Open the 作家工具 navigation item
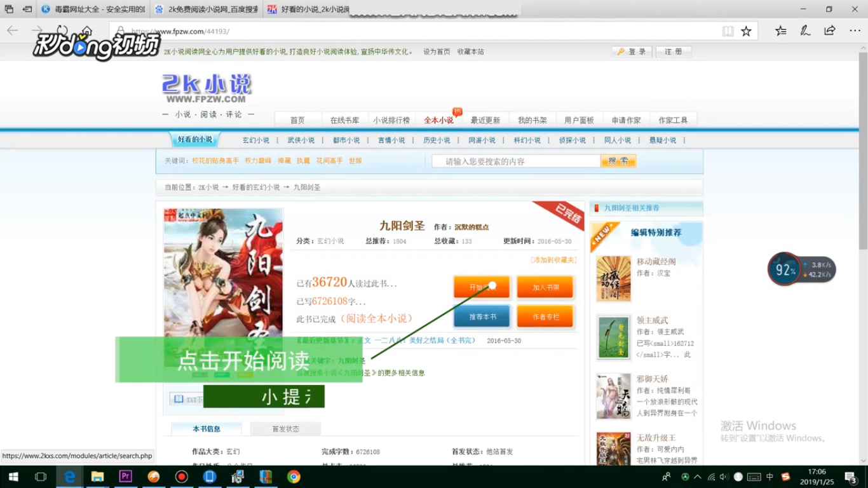Image resolution: width=868 pixels, height=488 pixels. 674,120
